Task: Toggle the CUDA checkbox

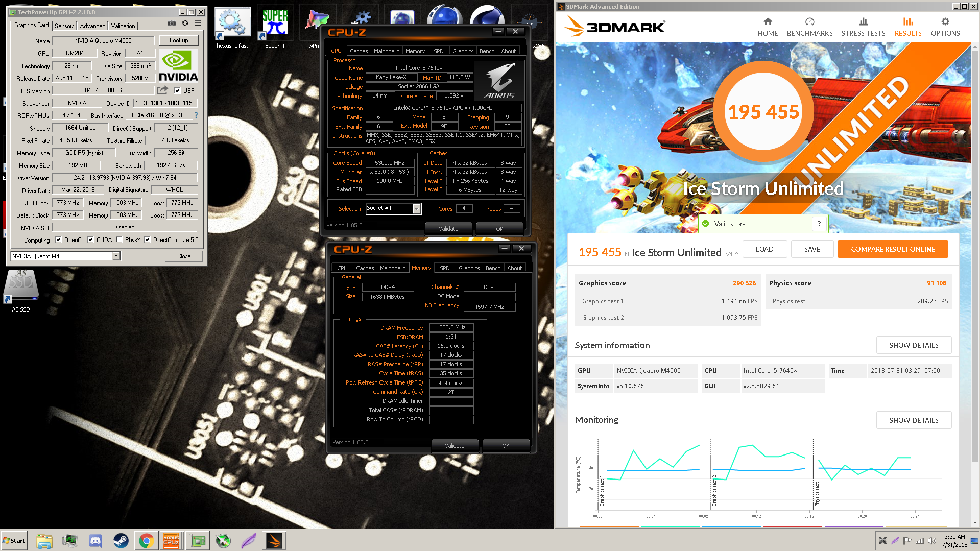Action: (90, 240)
